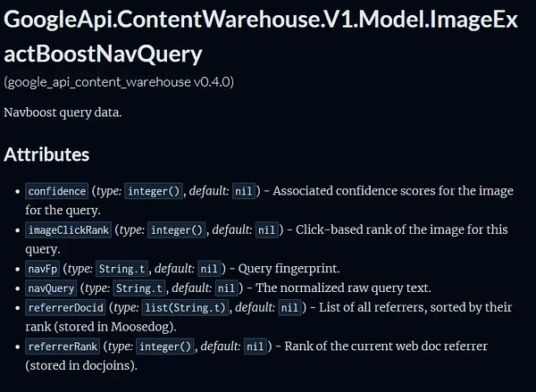Click the '(stored in docjoins).' text

[x=81, y=366]
